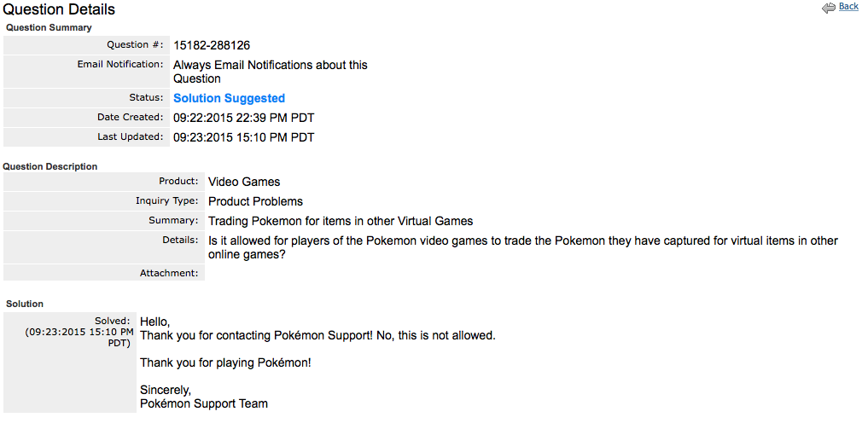The image size is (868, 429).
Task: Click the Trading Pokemon summary text
Action: tap(341, 222)
